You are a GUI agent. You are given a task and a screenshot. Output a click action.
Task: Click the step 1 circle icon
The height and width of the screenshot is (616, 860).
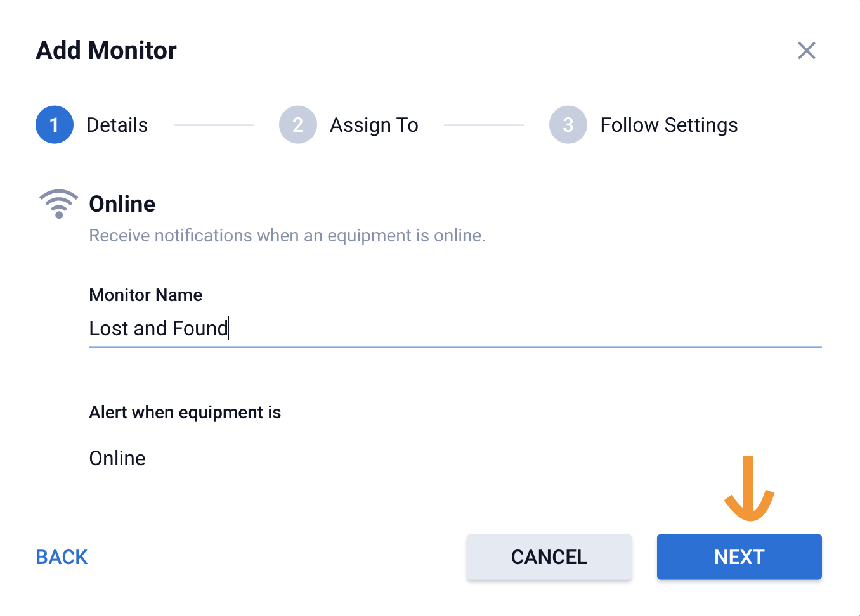point(55,125)
